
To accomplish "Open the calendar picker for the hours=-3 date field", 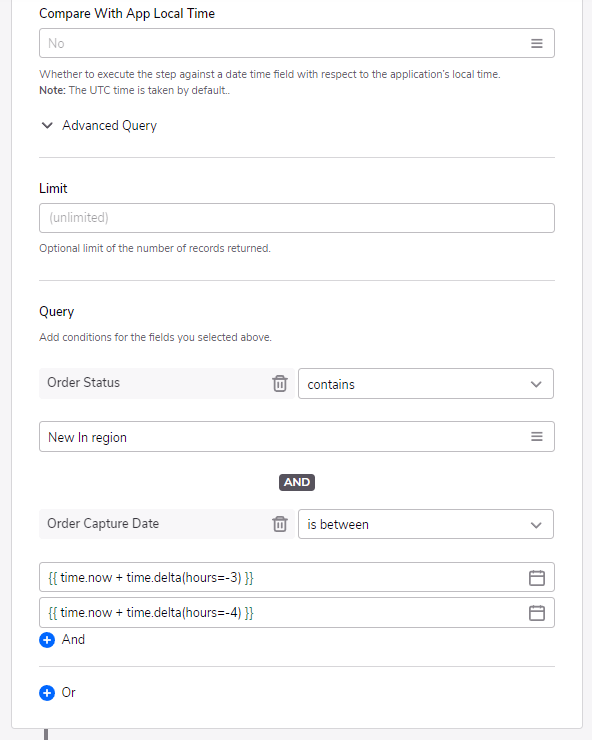I will pos(537,578).
